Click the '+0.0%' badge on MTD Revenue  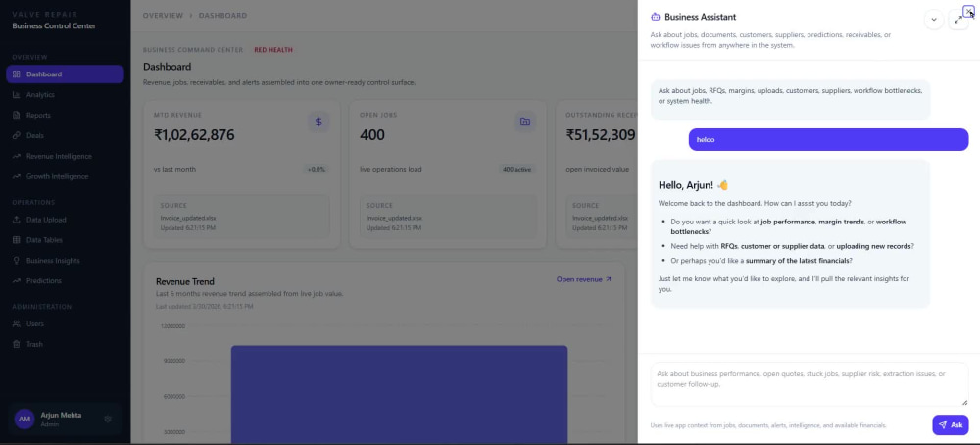click(317, 169)
